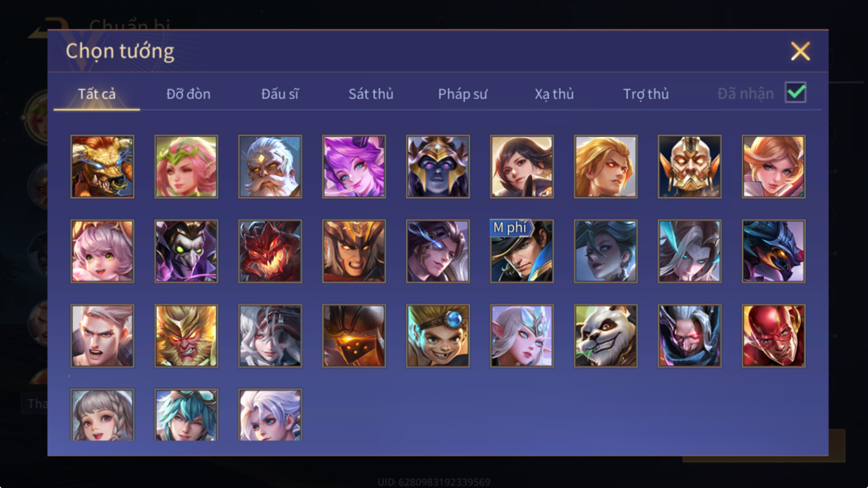868x488 pixels.
Task: Open the 'Đấu sĩ' tab
Action: tap(280, 94)
